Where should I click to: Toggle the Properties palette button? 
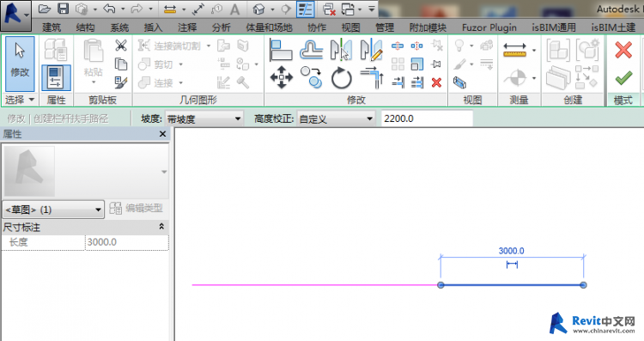(x=56, y=77)
